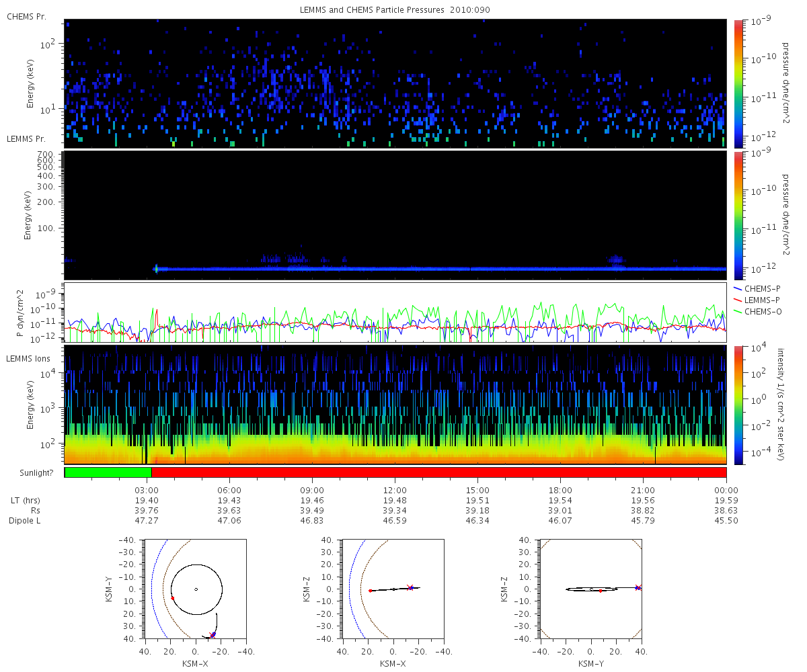The height and width of the screenshot is (672, 807).
Task: Click the red sunlight bar segment
Action: click(x=439, y=472)
